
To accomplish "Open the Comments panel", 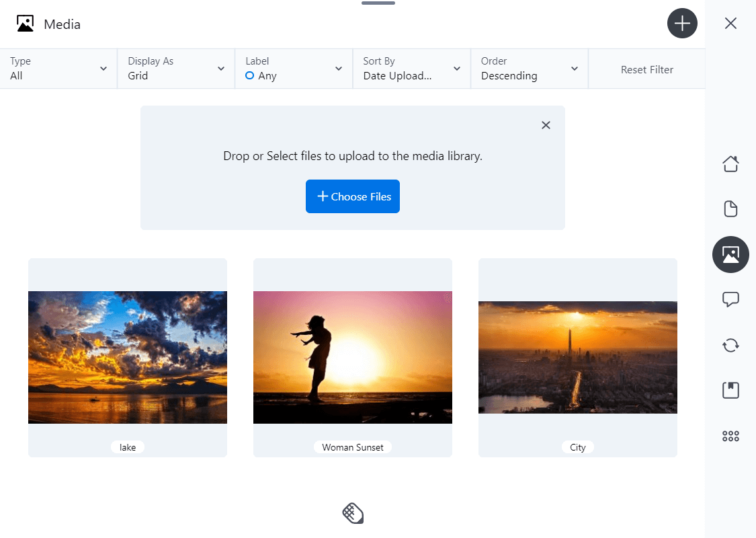I will click(730, 299).
